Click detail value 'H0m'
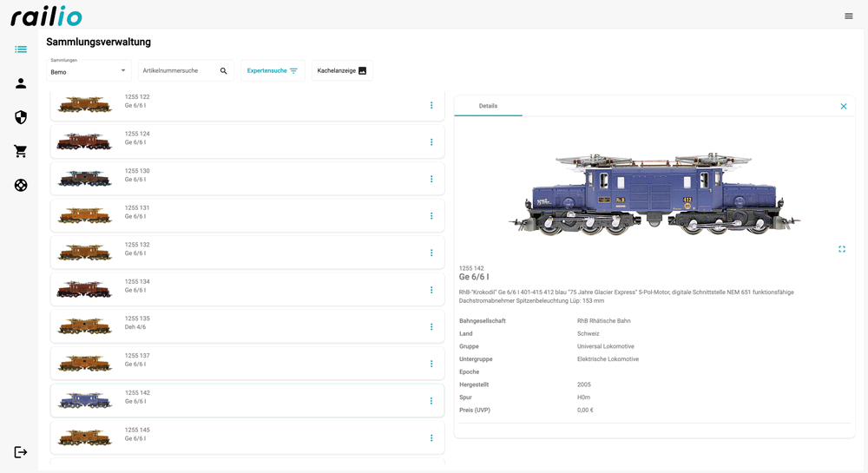The height and width of the screenshot is (473, 868). (x=583, y=397)
